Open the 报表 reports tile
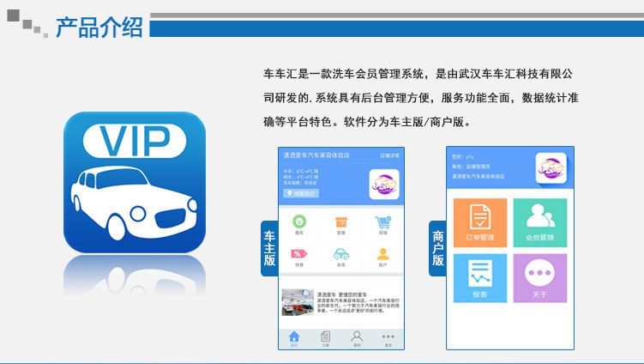Viewport: 644px width, 364px height. coord(479,277)
